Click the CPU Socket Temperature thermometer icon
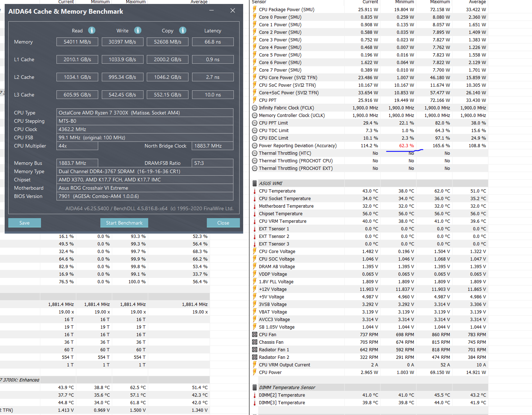The height and width of the screenshot is (415, 532). (255, 198)
